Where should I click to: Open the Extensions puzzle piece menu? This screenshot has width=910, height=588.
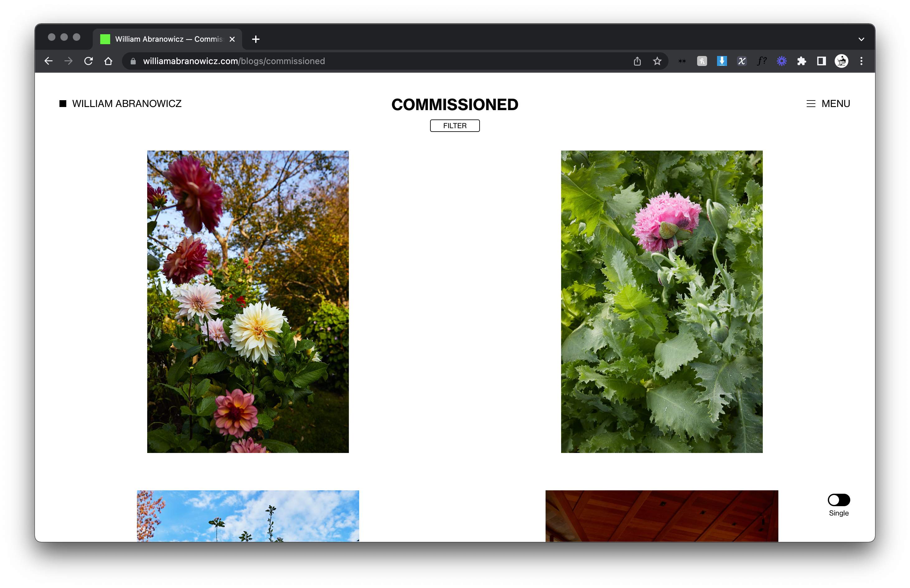click(x=801, y=61)
